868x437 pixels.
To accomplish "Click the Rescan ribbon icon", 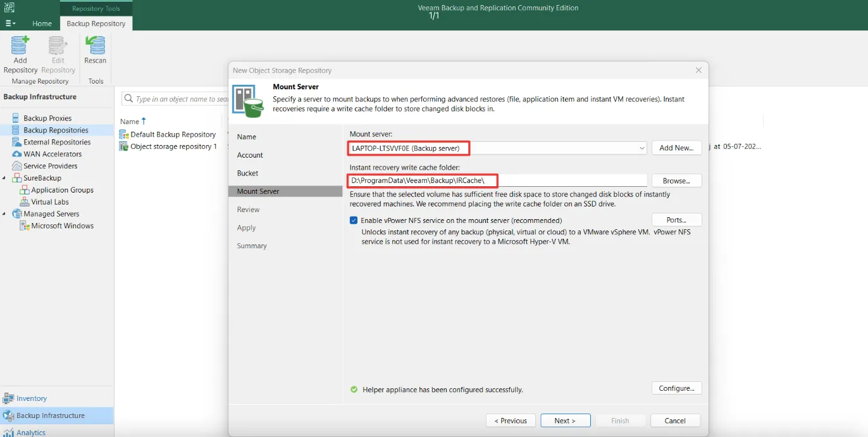I will pyautogui.click(x=96, y=46).
